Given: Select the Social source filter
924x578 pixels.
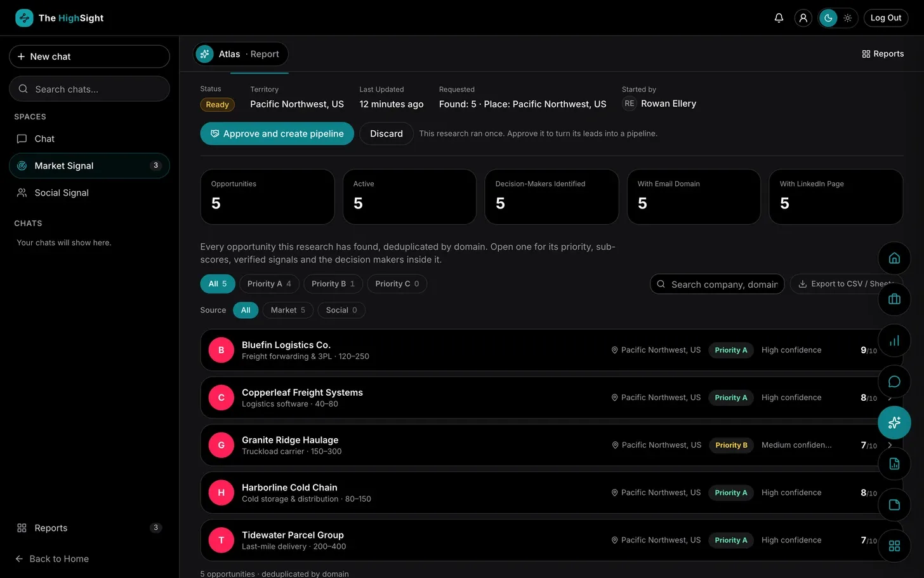Looking at the screenshot, I should [x=341, y=310].
